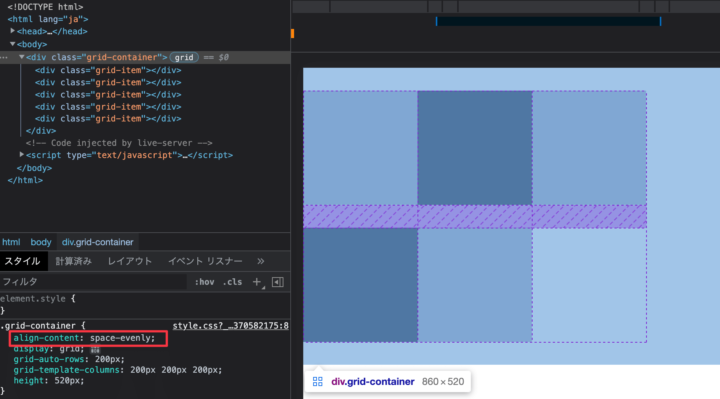Collapse the body element node
The height and width of the screenshot is (399, 720).
pos(12,44)
